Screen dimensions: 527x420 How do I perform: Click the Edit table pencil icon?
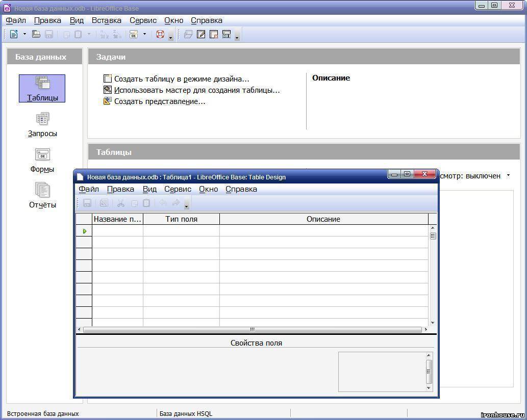pyautogui.click(x=201, y=34)
